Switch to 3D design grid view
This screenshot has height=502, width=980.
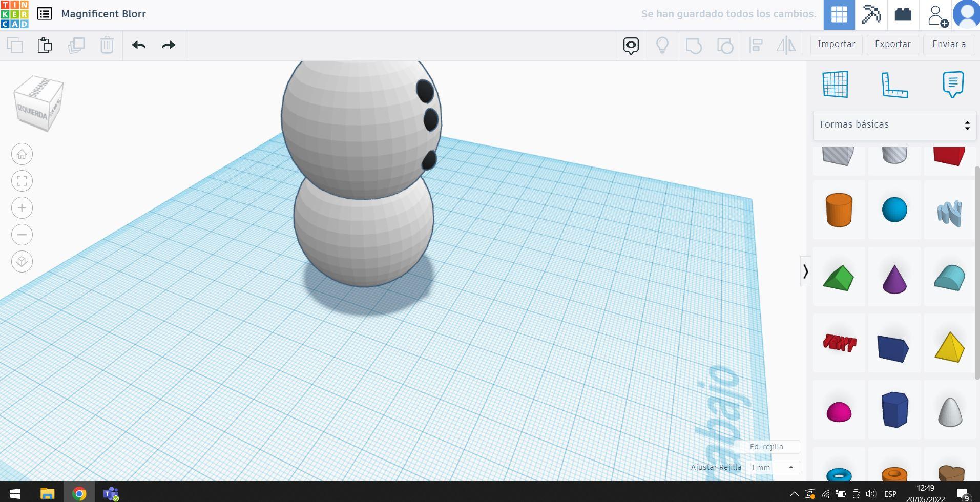click(x=839, y=14)
